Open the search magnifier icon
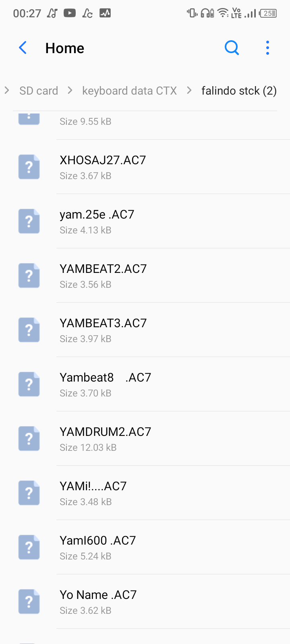 [x=232, y=48]
